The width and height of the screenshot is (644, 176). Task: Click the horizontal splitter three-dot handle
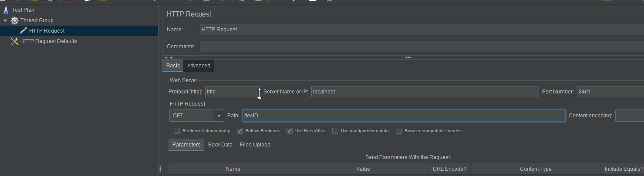coord(408,57)
